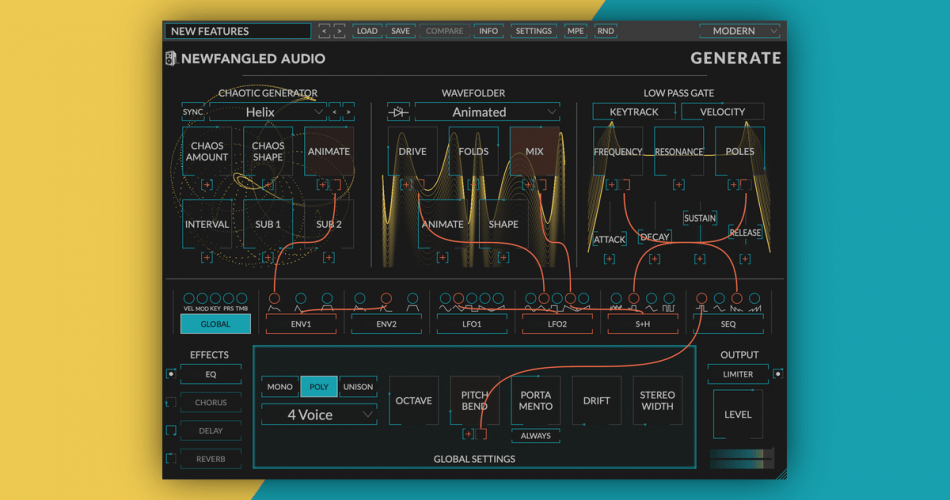Click plus bracket under Wavefolder Animate
This screenshot has height=500, width=950.
[442, 258]
